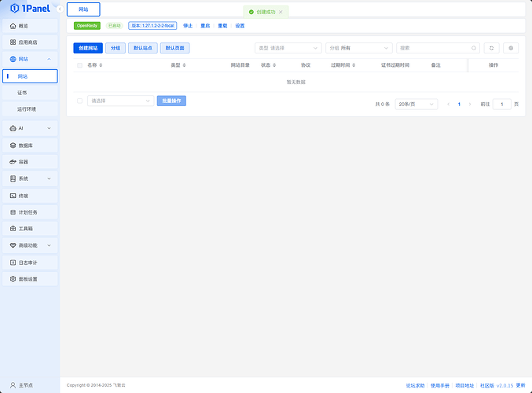This screenshot has width=532, height=393.
Task: Open the 类型 type filter dropdown
Action: [288, 48]
